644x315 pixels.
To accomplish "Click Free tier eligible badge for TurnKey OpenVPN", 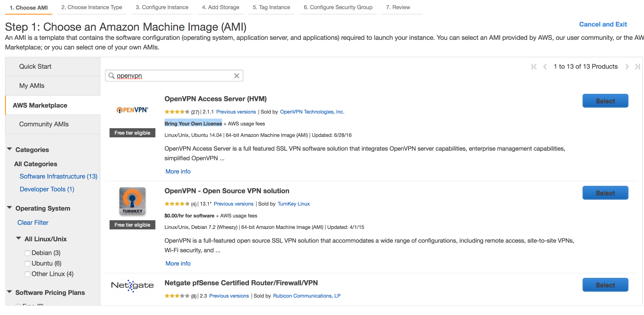I will pyautogui.click(x=132, y=225).
